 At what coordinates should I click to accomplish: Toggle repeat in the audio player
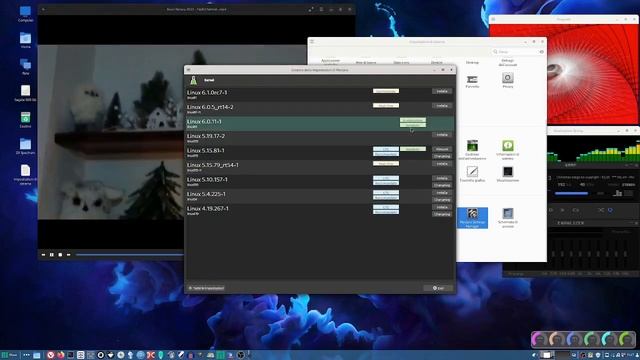pyautogui.click(x=611, y=210)
